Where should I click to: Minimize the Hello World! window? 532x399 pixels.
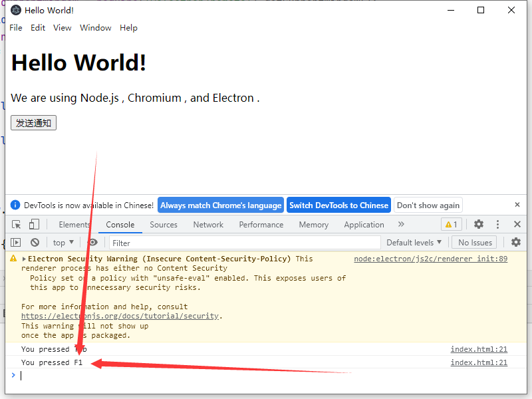click(451, 10)
